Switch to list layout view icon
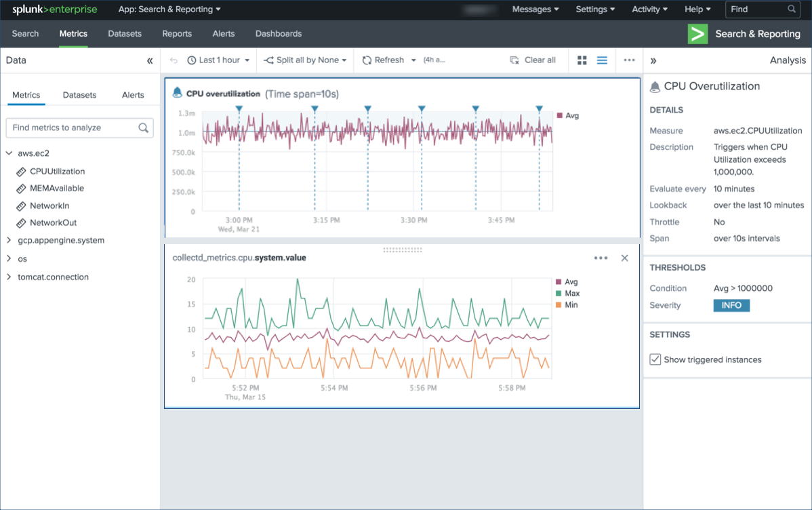This screenshot has width=812, height=510. [602, 60]
